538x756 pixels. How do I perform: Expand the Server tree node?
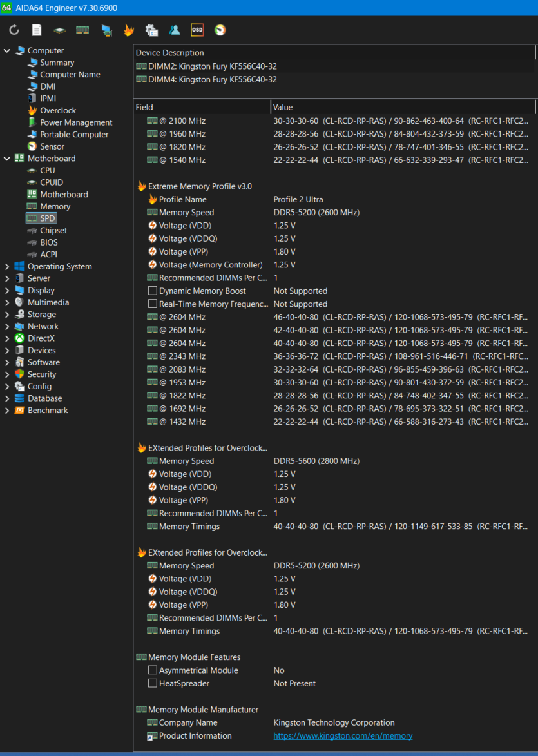click(6, 278)
